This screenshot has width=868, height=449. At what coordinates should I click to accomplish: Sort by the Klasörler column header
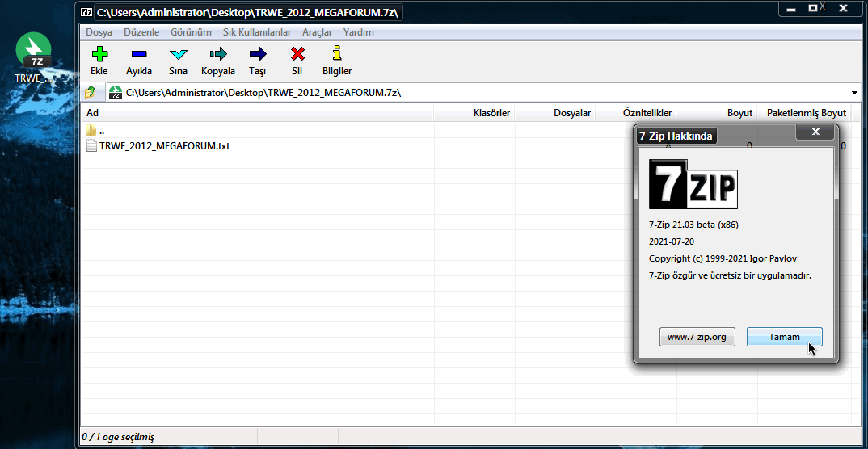click(474, 113)
